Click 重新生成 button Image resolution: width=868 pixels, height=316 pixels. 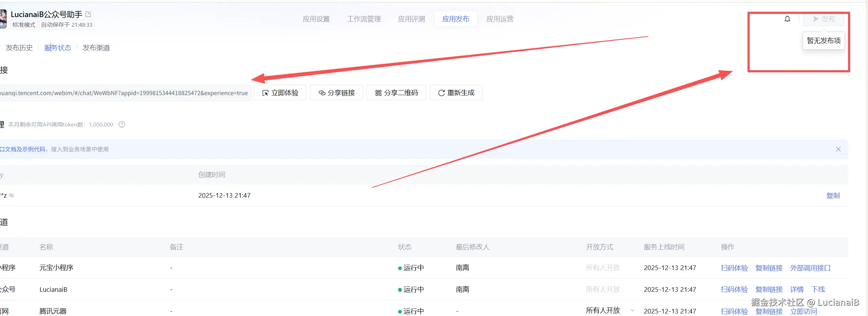coord(456,93)
